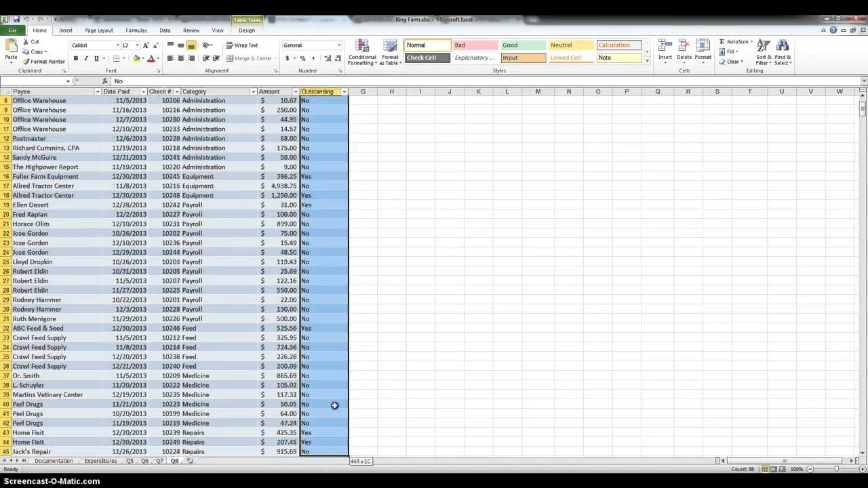The height and width of the screenshot is (488, 868).
Task: Open the Category column filter dropdown
Action: tap(254, 91)
